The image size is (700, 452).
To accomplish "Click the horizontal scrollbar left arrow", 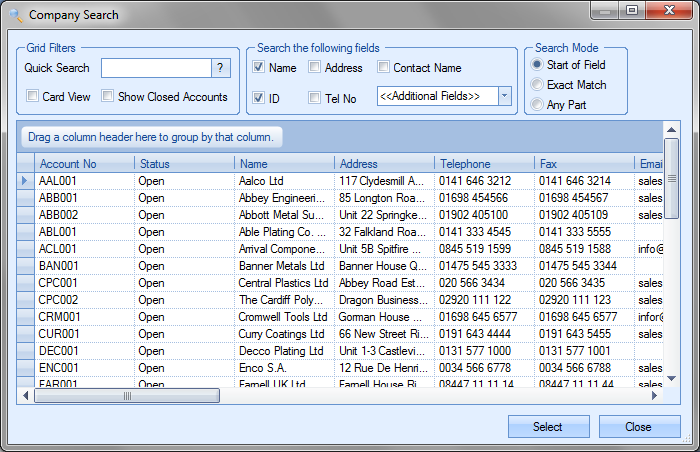I will point(26,396).
